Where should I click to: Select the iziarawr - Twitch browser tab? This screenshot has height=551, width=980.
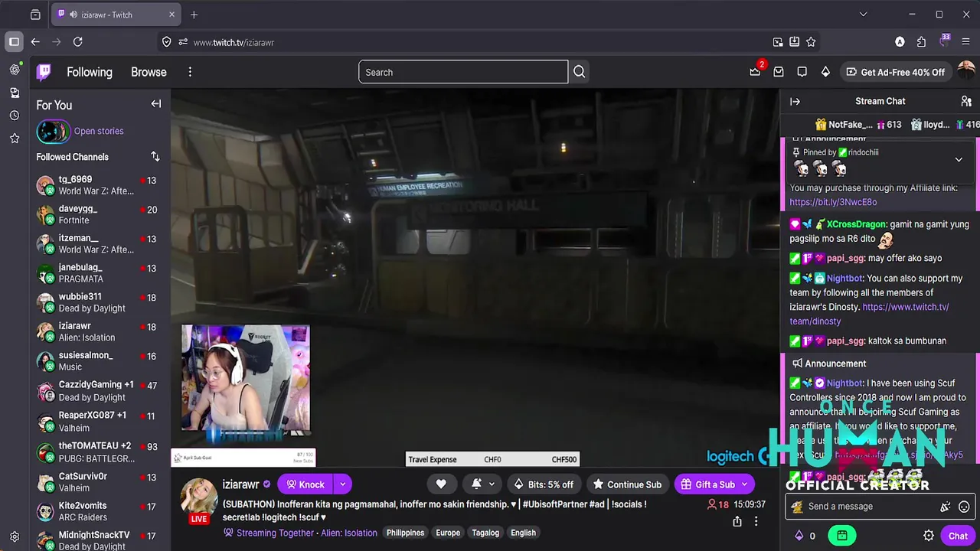(116, 15)
